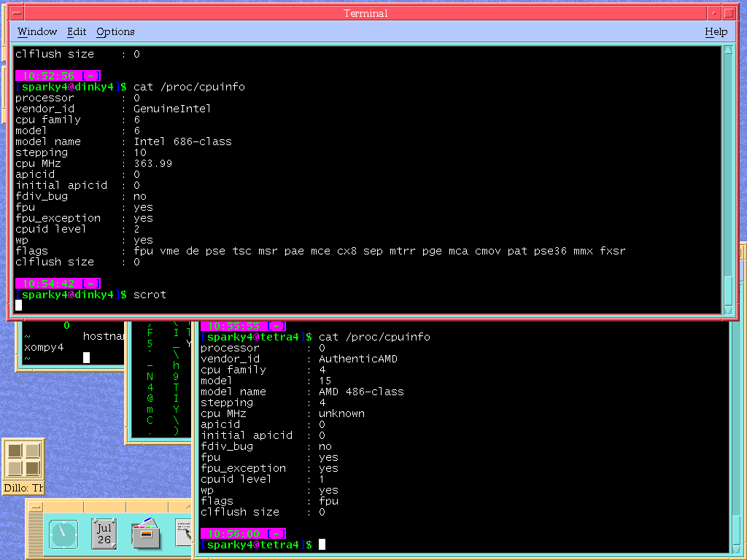The width and height of the screenshot is (747, 560).
Task: Click the ribbed front panel move handle
Action: click(36, 536)
